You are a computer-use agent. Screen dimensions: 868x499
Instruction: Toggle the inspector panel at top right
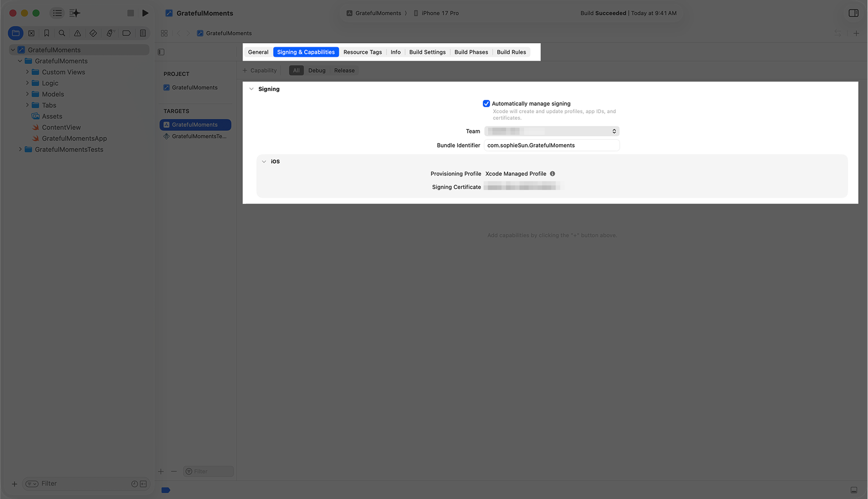tap(853, 13)
